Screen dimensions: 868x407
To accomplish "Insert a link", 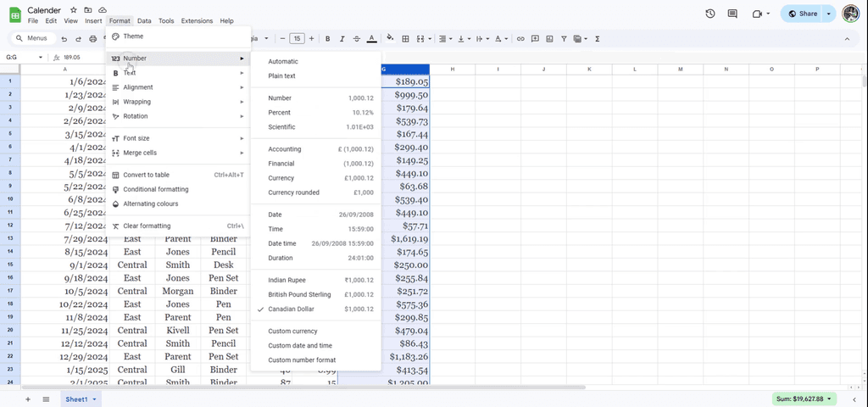I will coord(520,39).
